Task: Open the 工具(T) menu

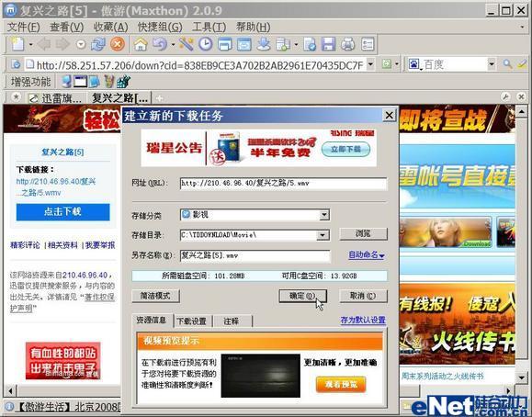Action: [209, 27]
